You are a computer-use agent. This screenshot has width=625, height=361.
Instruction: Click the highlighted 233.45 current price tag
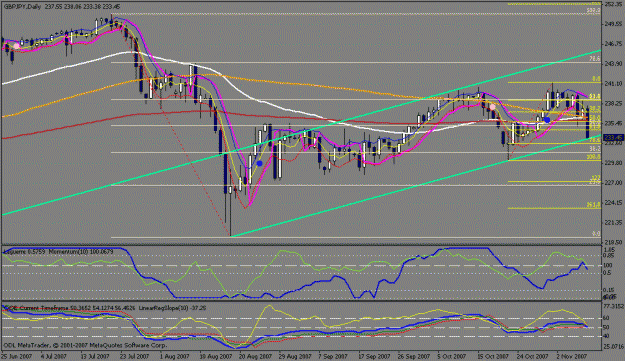coord(614,137)
